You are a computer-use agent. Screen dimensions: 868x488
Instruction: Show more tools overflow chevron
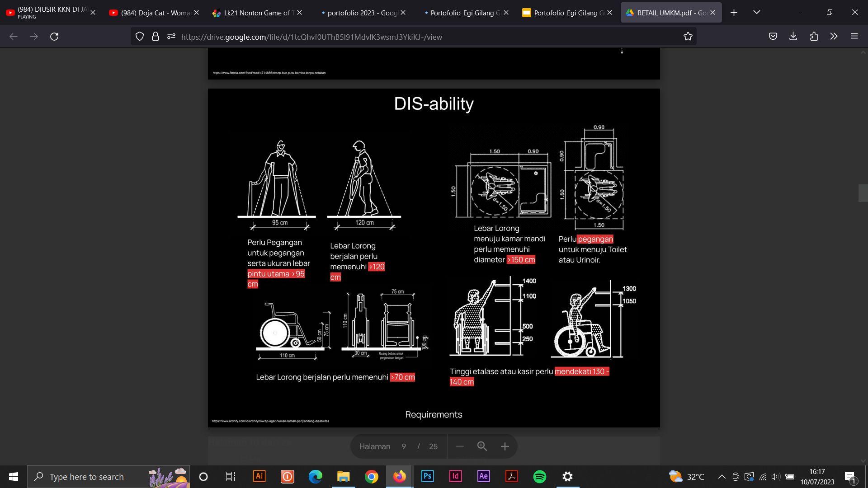click(834, 37)
